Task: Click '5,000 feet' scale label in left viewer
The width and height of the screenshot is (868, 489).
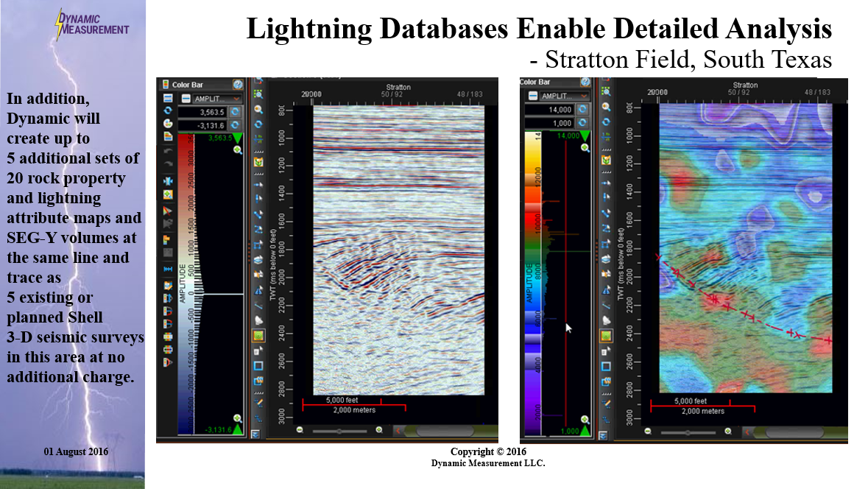Action: coord(342,400)
